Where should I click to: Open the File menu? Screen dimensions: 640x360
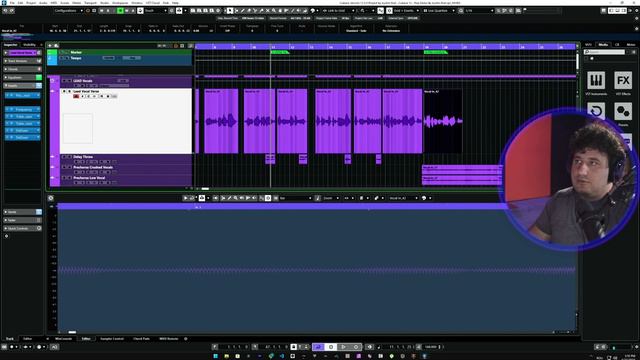pos(12,3)
